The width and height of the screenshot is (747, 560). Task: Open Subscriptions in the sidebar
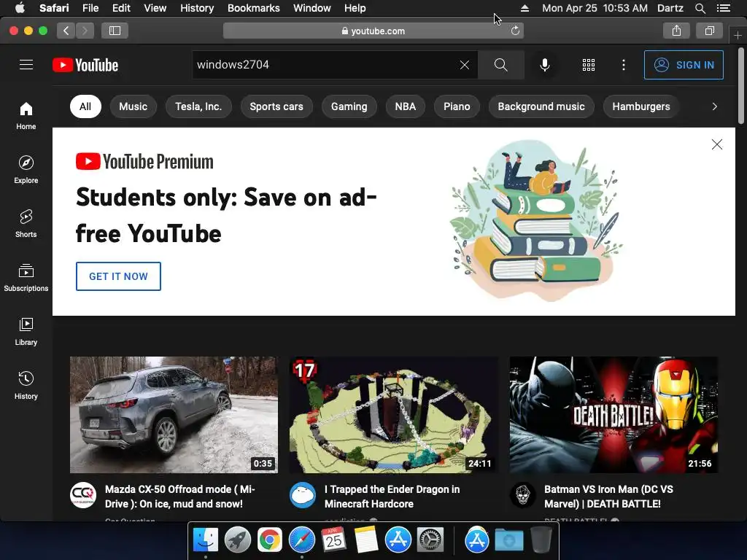pyautogui.click(x=26, y=277)
